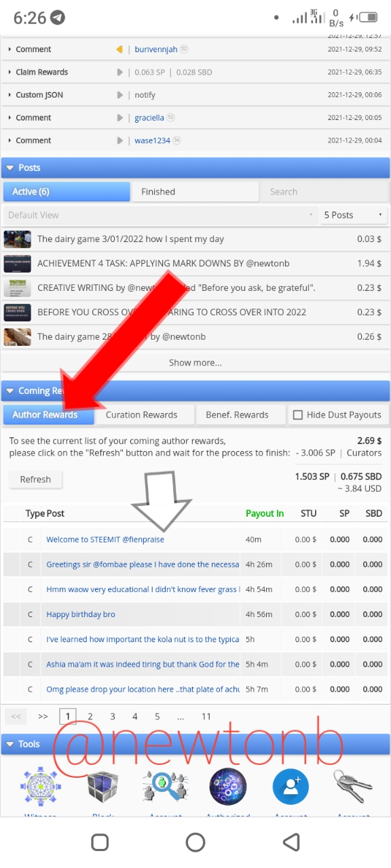Open the keys icon in Tools
The width and height of the screenshot is (391, 868).
click(353, 787)
